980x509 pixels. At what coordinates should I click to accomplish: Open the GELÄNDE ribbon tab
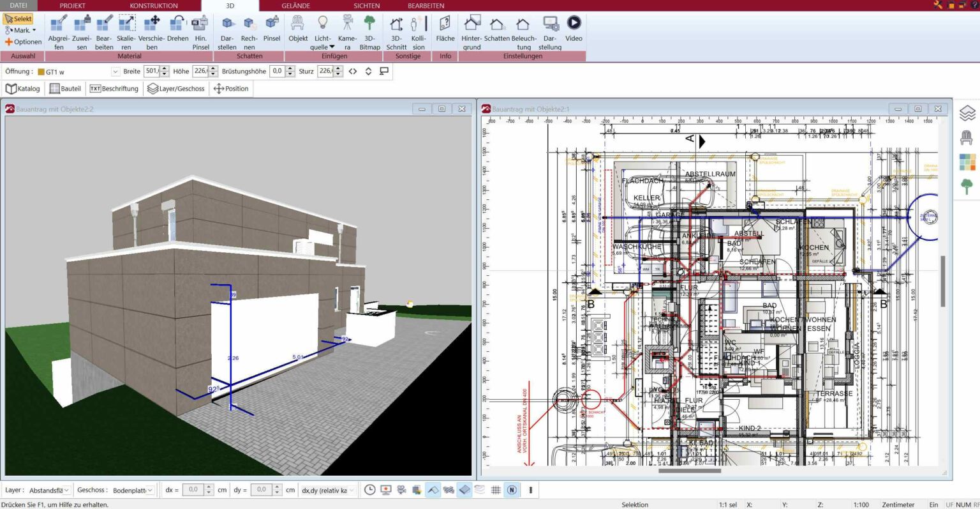coord(295,6)
